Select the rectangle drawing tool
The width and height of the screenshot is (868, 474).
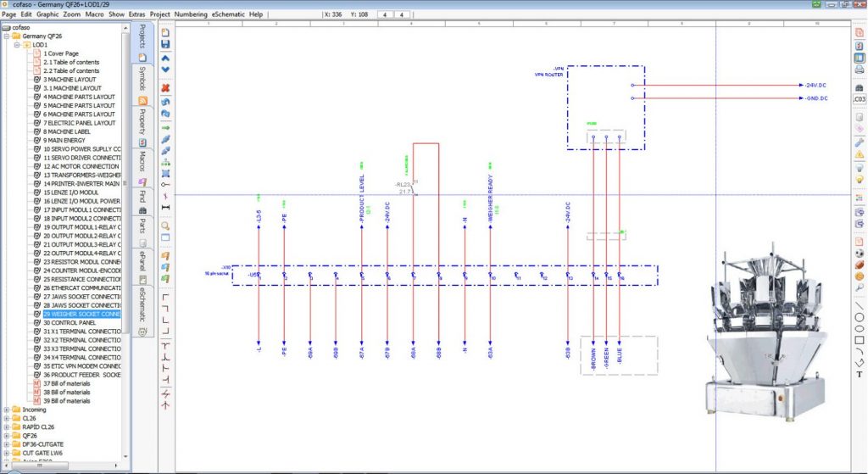pos(859,340)
